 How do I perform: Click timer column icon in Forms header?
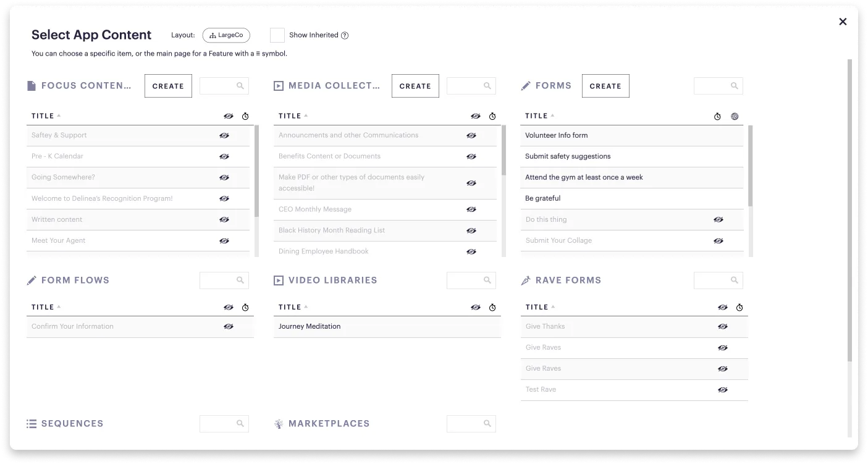click(717, 116)
